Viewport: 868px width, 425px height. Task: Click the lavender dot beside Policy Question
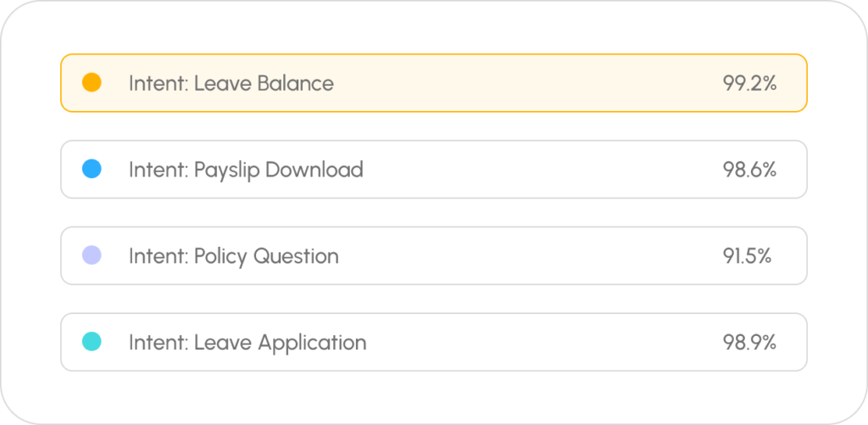pyautogui.click(x=92, y=255)
